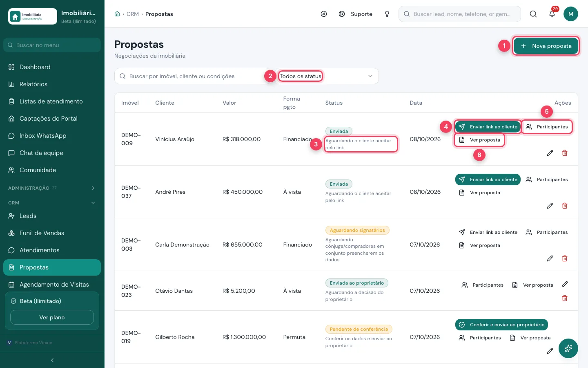Edit the DEMO-009 proposal pencil icon

tap(550, 153)
